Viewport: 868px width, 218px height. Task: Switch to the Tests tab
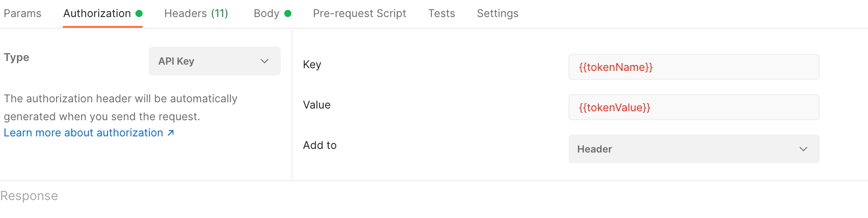tap(441, 13)
